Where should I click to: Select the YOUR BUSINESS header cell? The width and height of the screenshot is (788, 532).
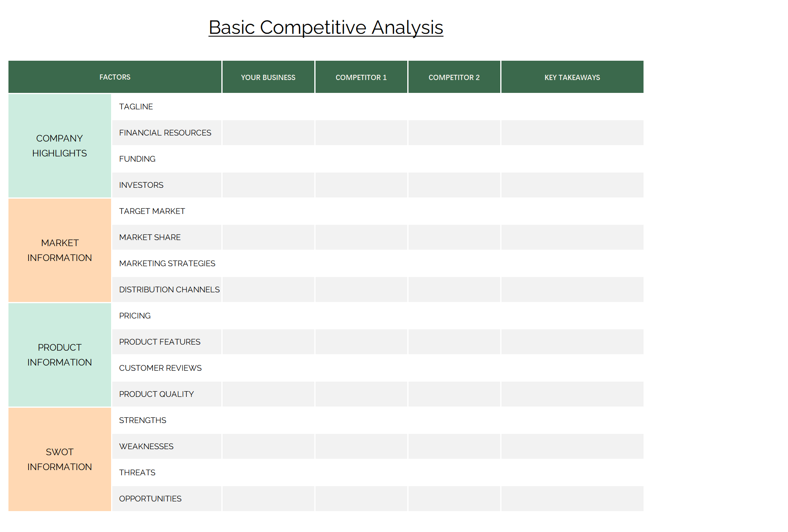click(268, 77)
